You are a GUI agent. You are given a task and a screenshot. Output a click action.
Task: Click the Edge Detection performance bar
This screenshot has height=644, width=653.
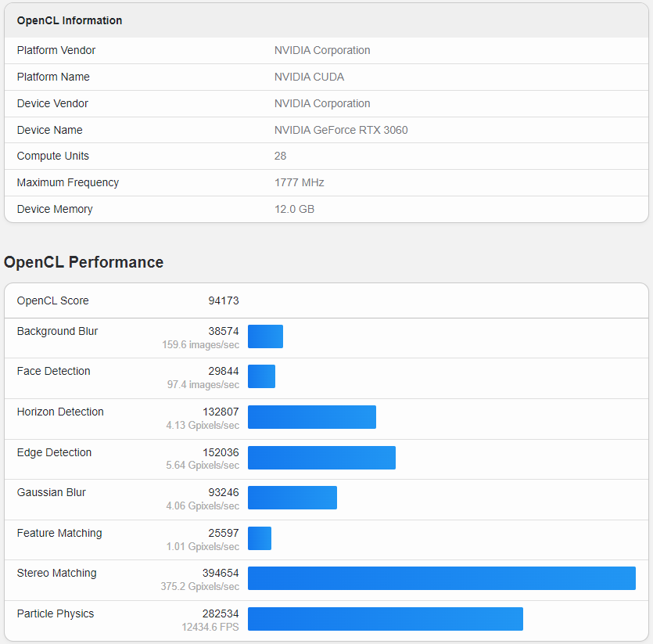[321, 457]
